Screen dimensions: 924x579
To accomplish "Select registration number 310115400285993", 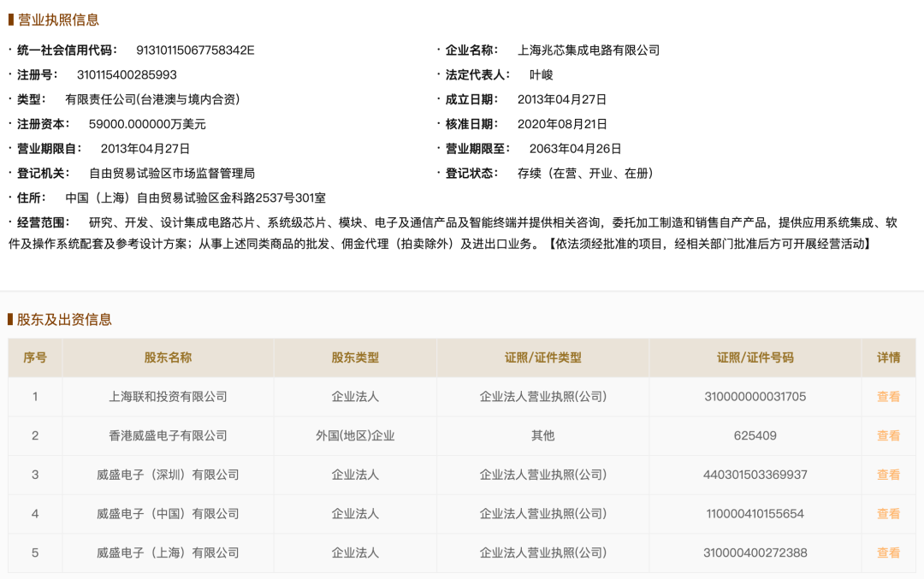I will point(127,74).
